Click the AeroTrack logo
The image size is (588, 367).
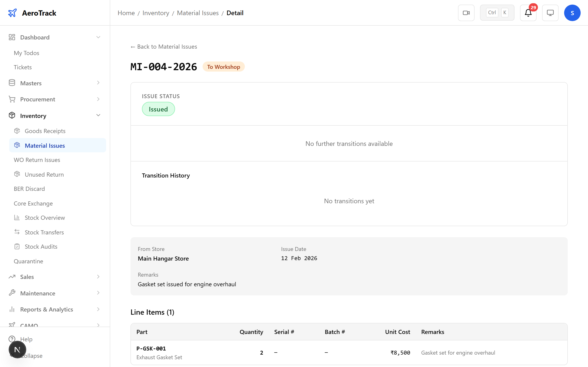click(x=32, y=13)
